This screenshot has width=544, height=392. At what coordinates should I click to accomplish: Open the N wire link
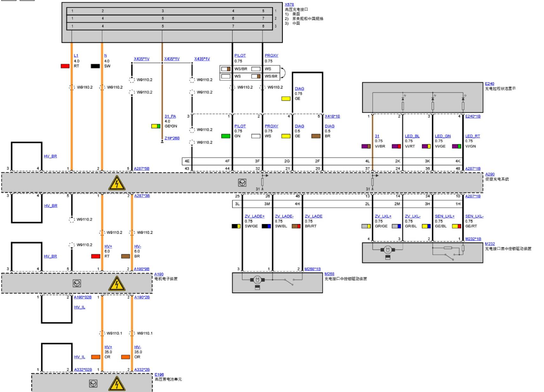pyautogui.click(x=106, y=55)
